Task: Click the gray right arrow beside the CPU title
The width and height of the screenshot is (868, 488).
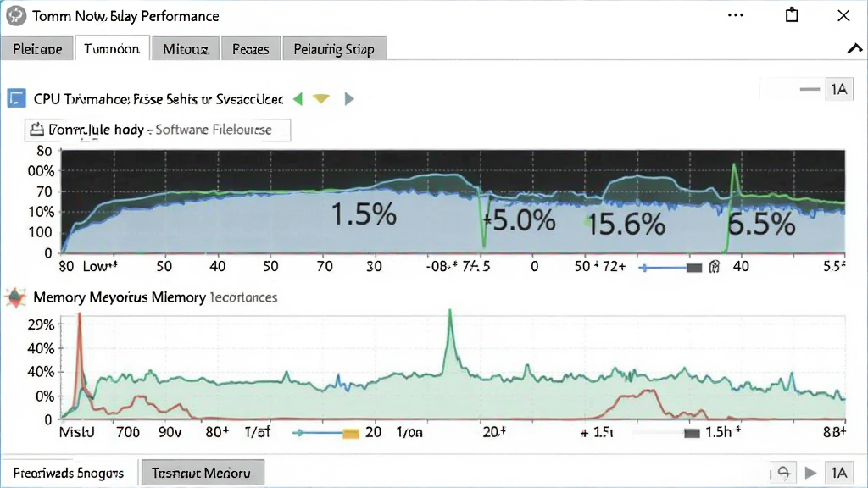Action: click(348, 99)
